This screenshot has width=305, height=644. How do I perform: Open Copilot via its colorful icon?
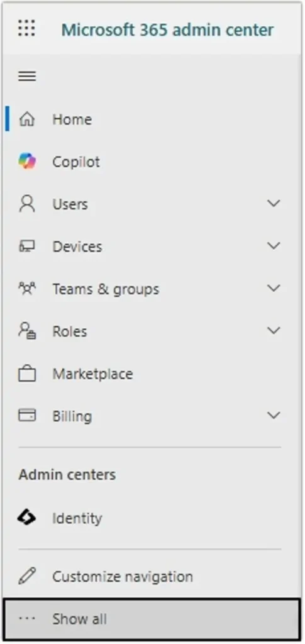[27, 162]
